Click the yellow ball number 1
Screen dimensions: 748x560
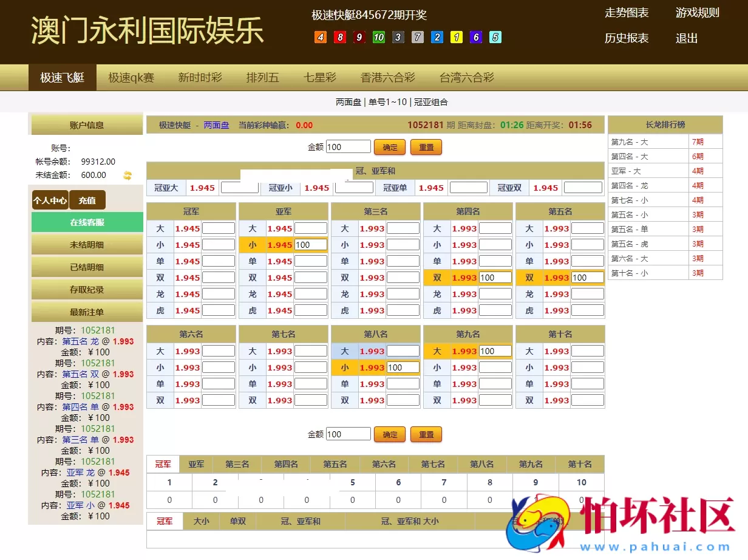457,37
